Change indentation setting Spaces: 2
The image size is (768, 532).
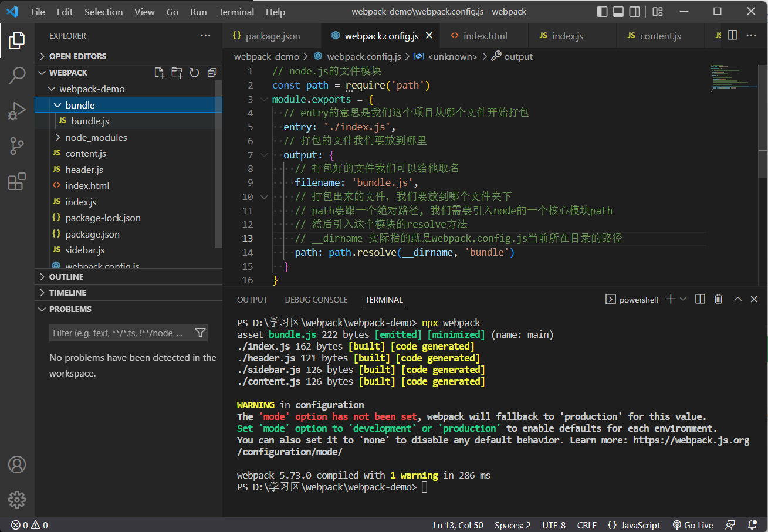513,525
